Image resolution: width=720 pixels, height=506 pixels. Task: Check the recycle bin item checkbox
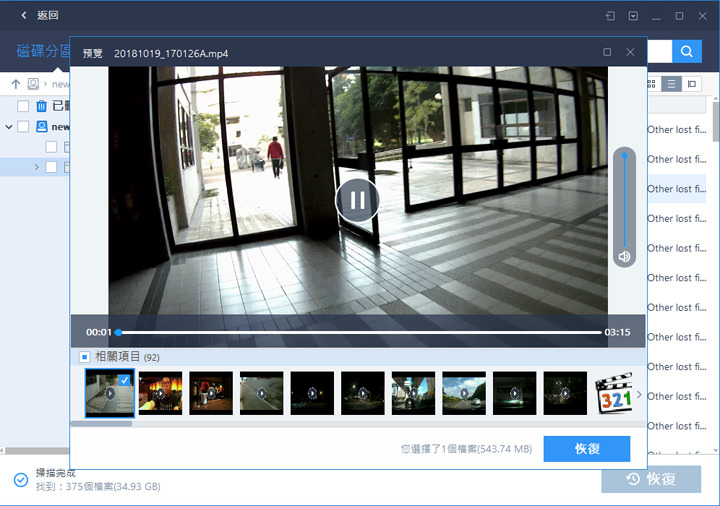tap(23, 106)
